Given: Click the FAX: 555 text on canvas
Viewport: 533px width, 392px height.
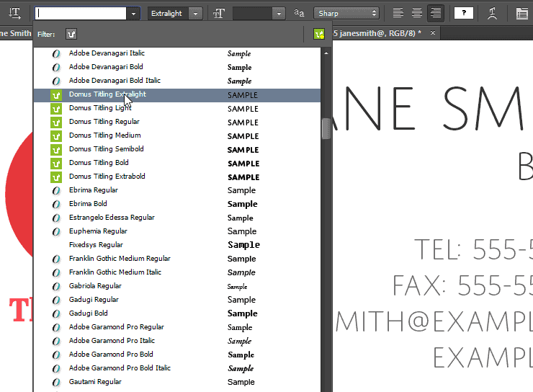Looking at the screenshot, I should (x=462, y=285).
